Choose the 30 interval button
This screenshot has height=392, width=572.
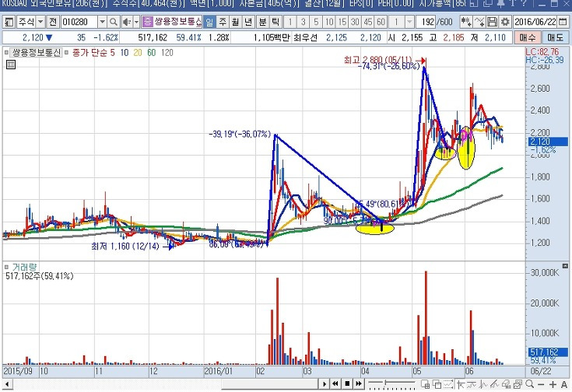[355, 23]
